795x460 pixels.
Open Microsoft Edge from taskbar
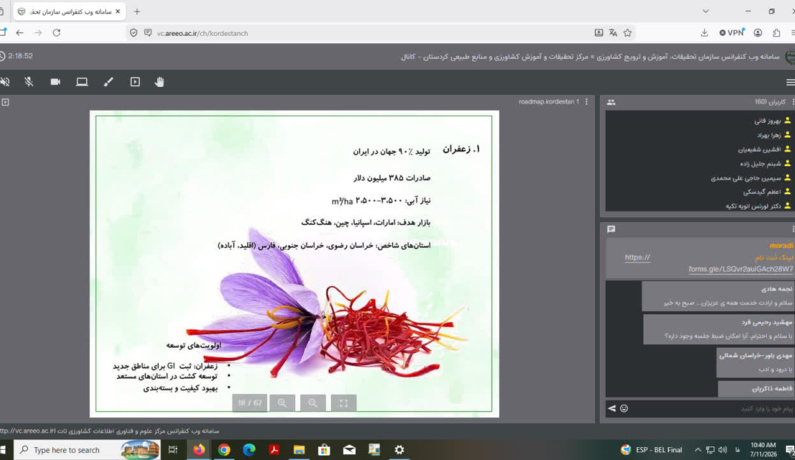coord(249,450)
